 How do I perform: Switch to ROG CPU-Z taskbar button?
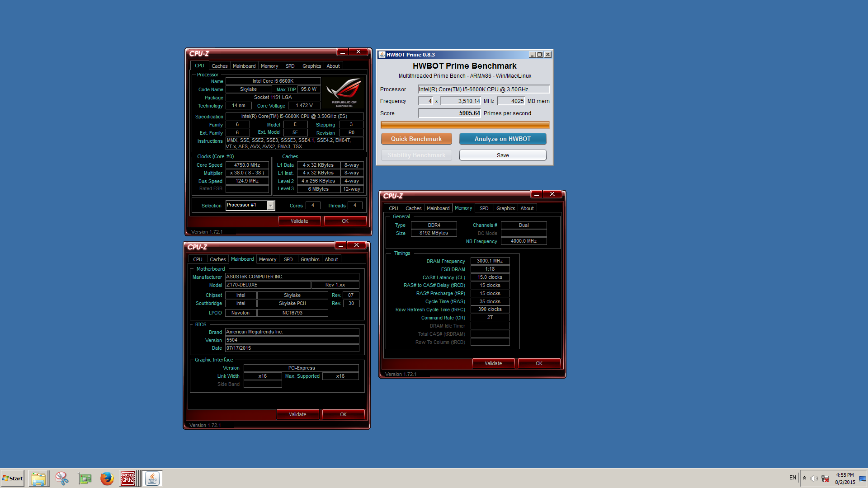(x=128, y=479)
